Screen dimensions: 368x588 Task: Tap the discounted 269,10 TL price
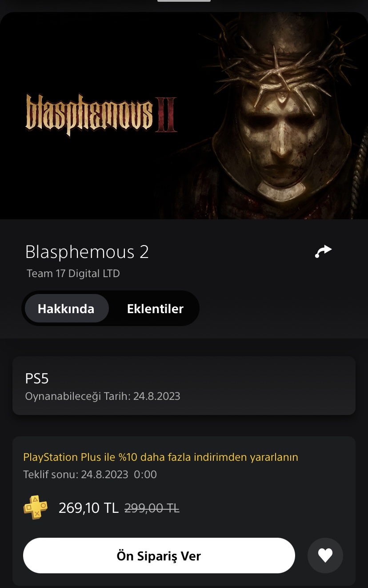[88, 508]
